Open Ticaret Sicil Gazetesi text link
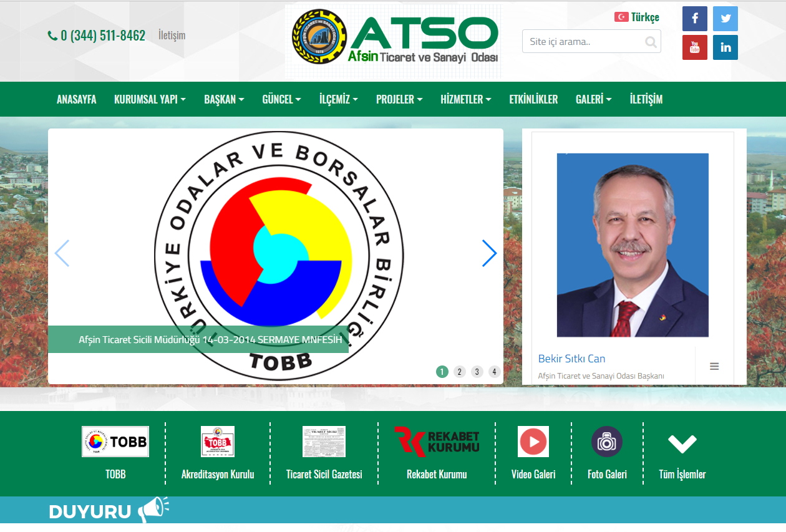The height and width of the screenshot is (532, 786). 324,474
